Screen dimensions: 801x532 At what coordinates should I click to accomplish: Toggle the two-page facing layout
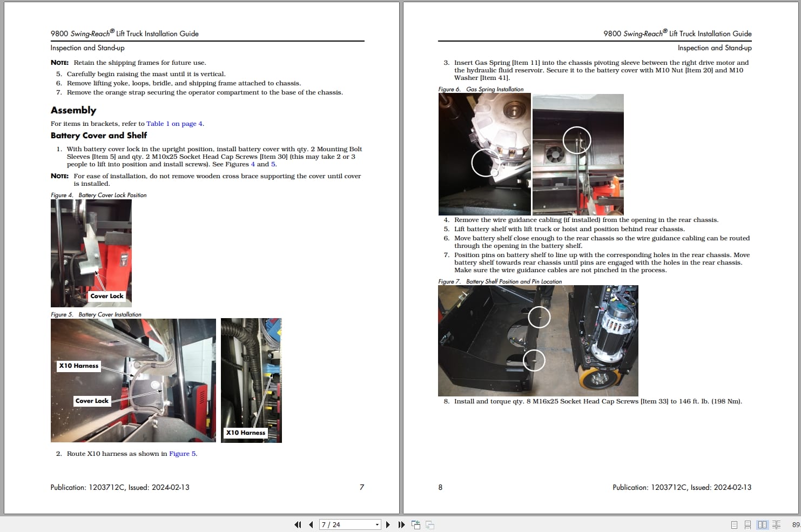click(x=762, y=524)
